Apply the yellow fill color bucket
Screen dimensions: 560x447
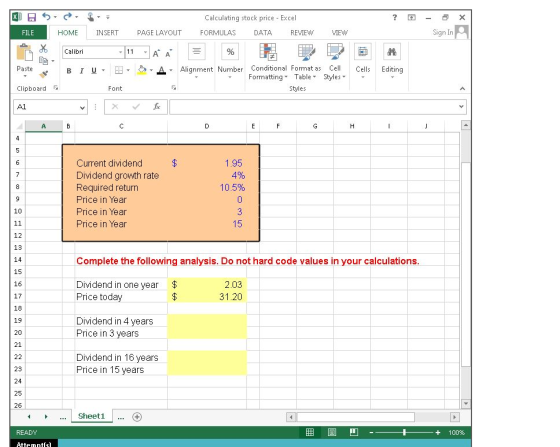(142, 70)
